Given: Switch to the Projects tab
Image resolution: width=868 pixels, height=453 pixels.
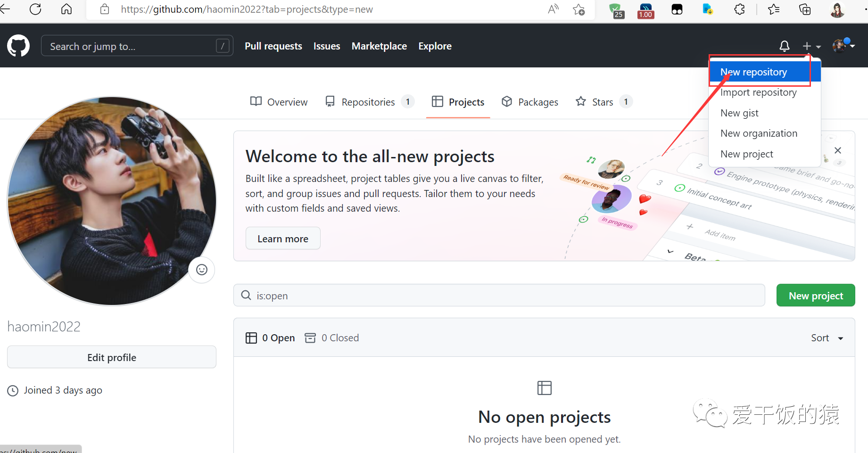Looking at the screenshot, I should [458, 102].
